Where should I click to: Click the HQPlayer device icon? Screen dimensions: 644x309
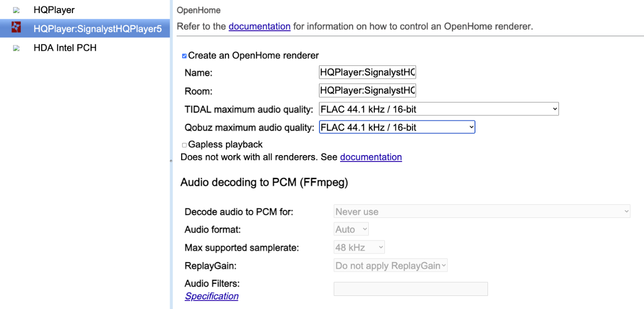(17, 10)
